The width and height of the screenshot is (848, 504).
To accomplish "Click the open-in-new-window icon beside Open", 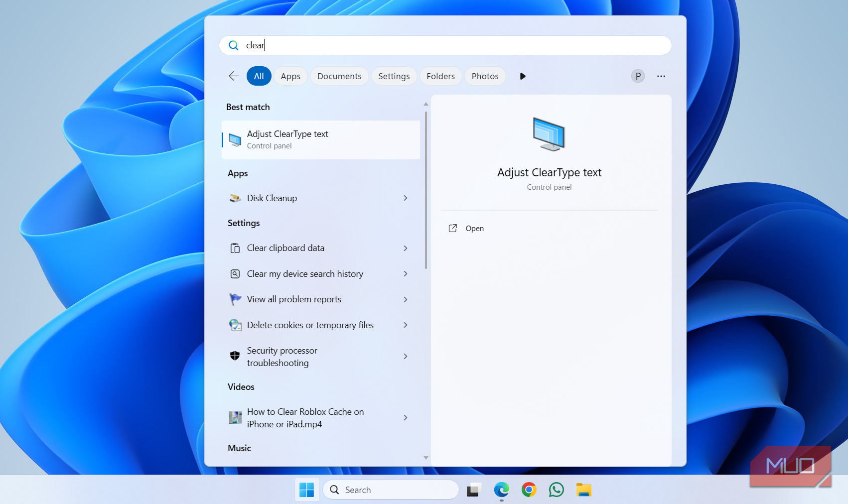I will pyautogui.click(x=453, y=228).
